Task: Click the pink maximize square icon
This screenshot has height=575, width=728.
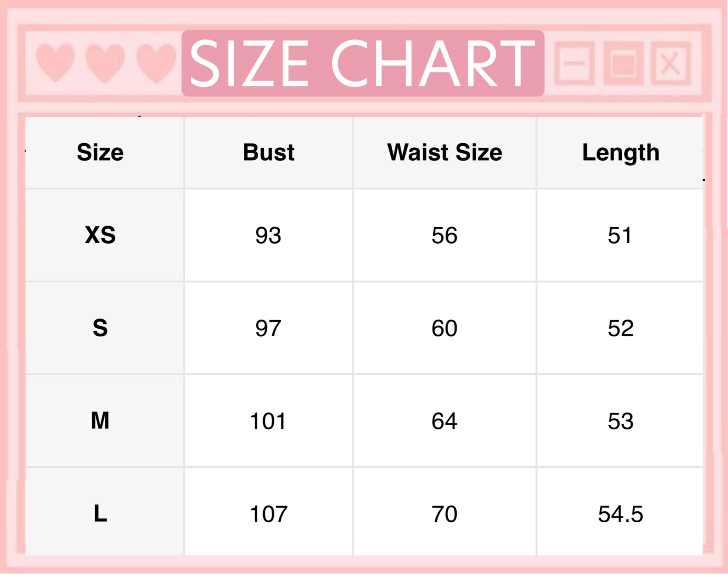Action: [x=623, y=64]
